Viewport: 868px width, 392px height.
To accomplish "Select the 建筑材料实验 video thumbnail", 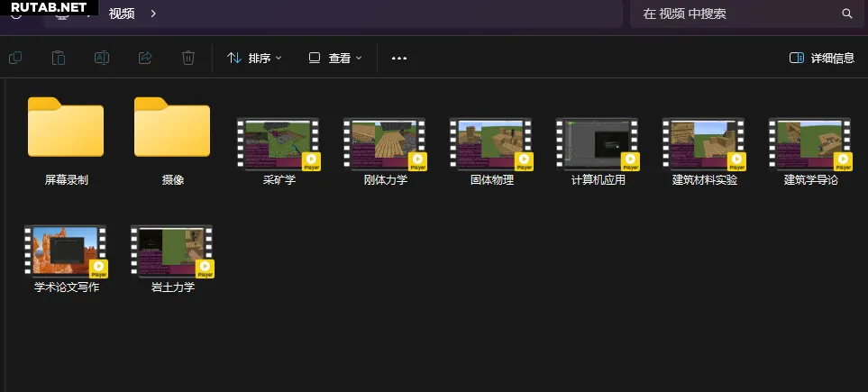I will [x=704, y=144].
